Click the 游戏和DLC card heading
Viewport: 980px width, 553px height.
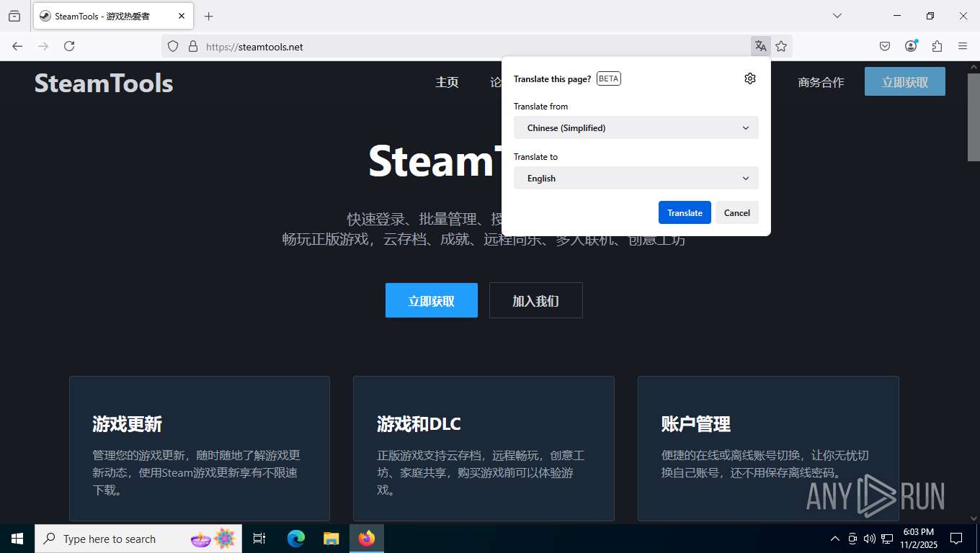(419, 424)
